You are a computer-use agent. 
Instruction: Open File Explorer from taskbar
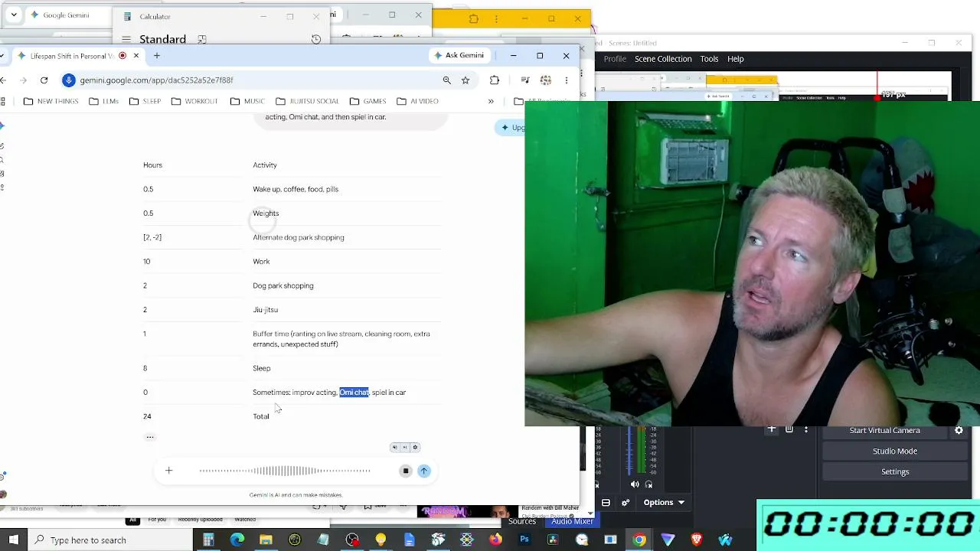coord(266,540)
